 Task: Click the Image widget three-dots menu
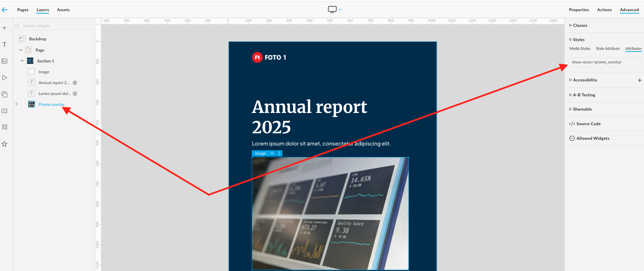(x=279, y=153)
